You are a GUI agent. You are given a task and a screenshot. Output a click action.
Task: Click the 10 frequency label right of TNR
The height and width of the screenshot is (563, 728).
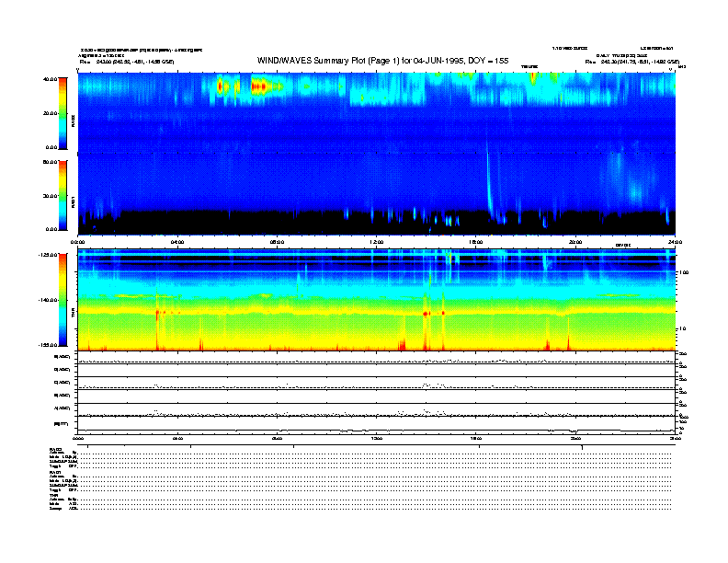(682, 329)
